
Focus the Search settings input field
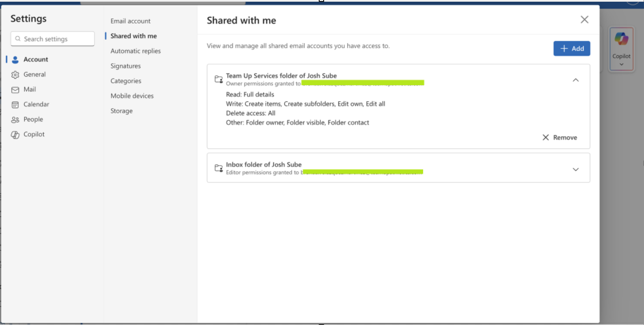tap(56, 39)
